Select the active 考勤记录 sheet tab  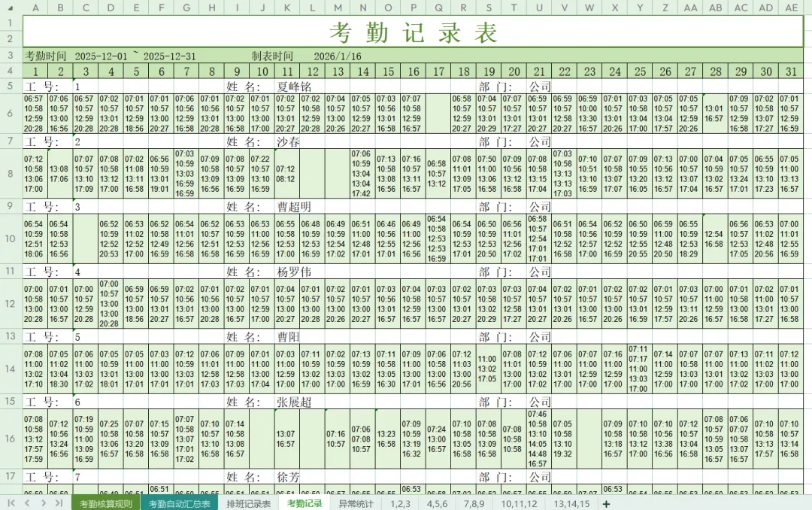[304, 503]
